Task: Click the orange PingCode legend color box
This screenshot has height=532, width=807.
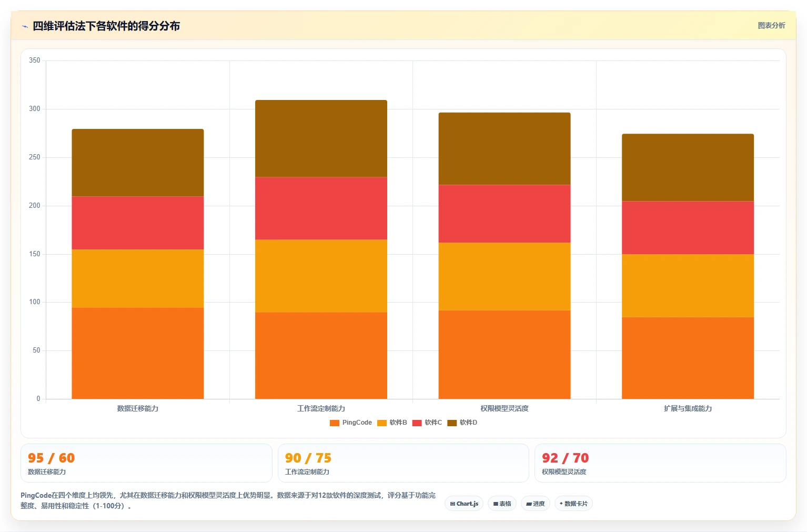Action: pos(335,423)
